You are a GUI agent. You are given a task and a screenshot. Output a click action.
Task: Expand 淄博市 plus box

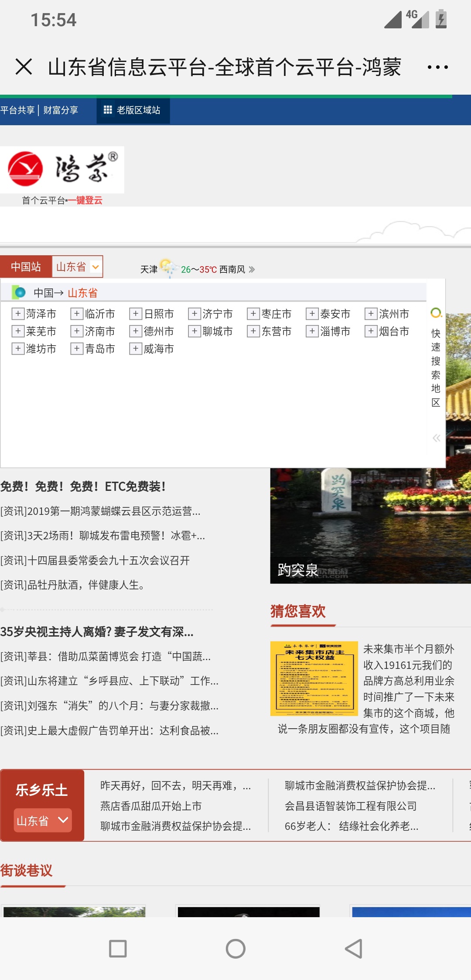coord(312,331)
